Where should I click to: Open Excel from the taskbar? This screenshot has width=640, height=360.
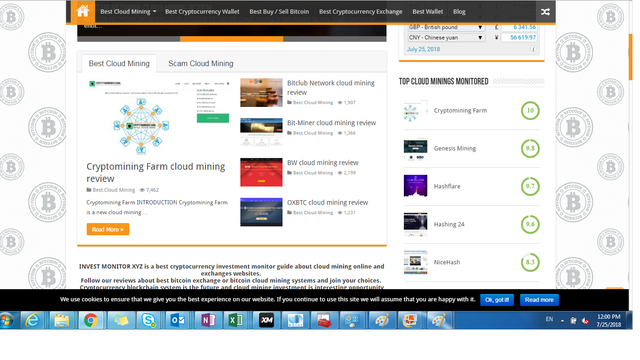coord(236,320)
